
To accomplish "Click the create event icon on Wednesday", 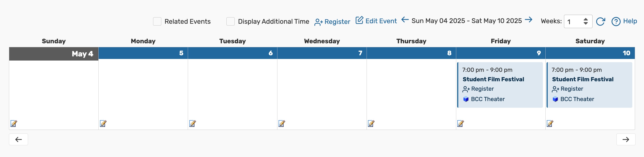I will tap(282, 123).
